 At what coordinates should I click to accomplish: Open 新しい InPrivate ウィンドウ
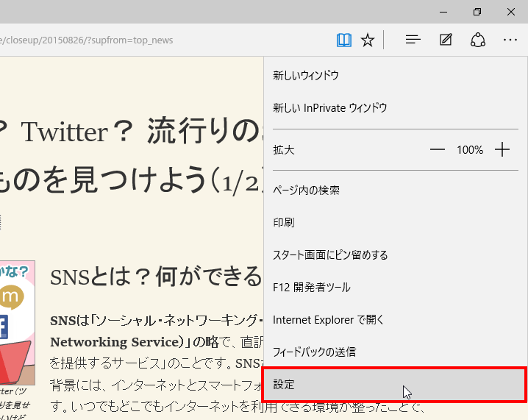(x=329, y=108)
